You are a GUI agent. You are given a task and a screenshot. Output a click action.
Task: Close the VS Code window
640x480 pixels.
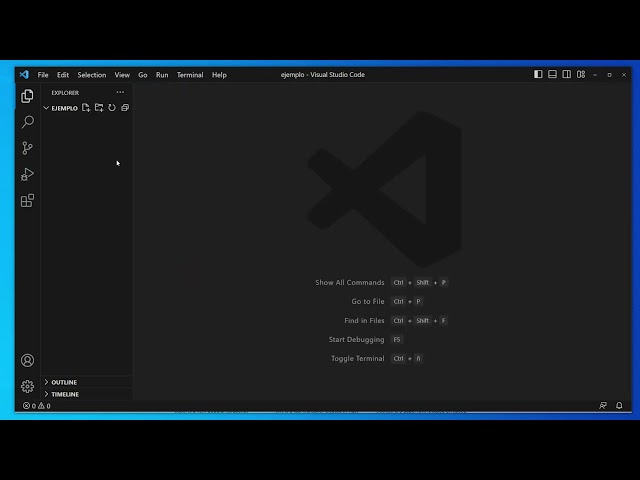coord(624,75)
